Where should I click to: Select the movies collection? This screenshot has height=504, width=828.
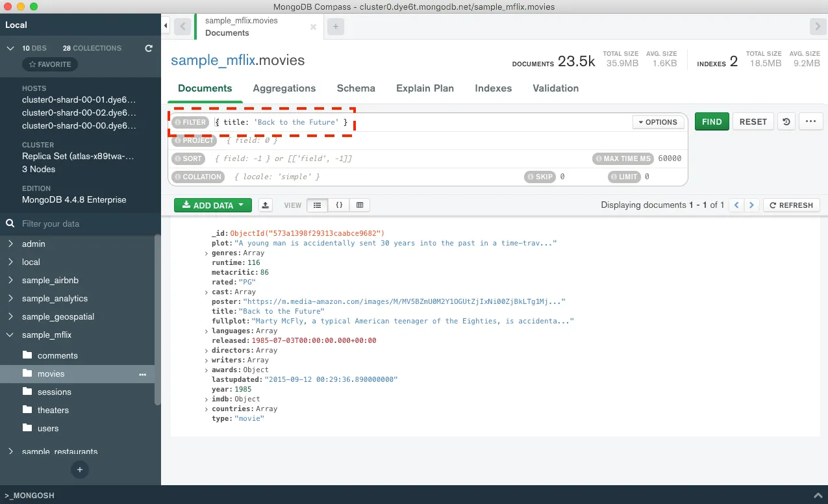pos(77,374)
